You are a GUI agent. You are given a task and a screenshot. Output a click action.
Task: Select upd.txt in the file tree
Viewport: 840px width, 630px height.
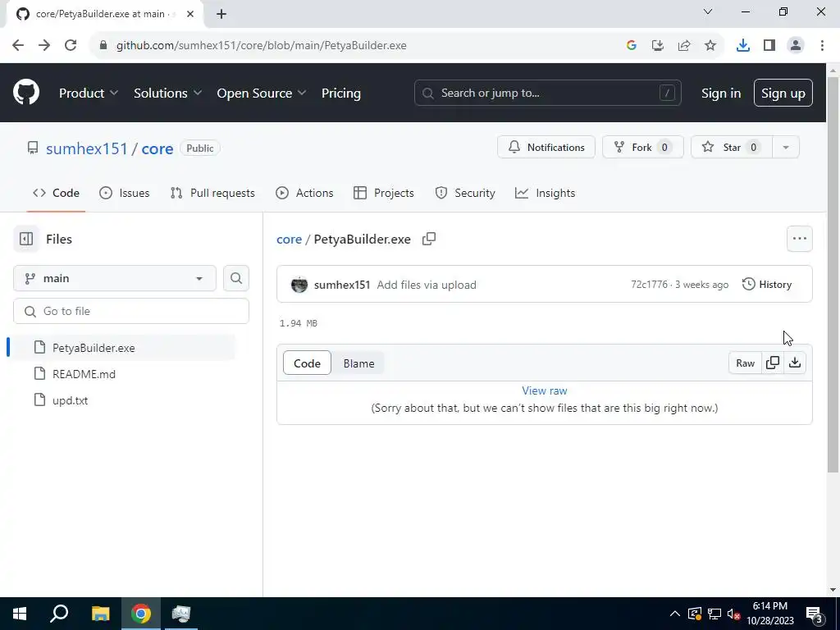[71, 400]
